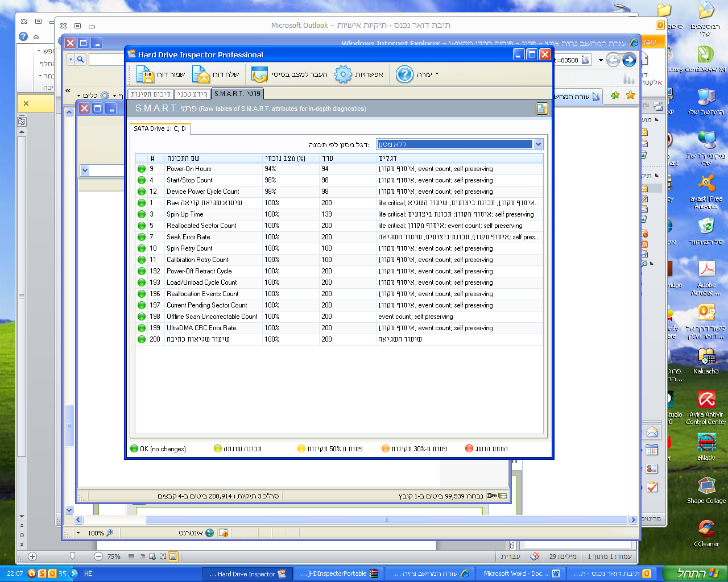Click the green status icon of Power-On Hours row
Screen dimensions: 728x582
point(142,169)
